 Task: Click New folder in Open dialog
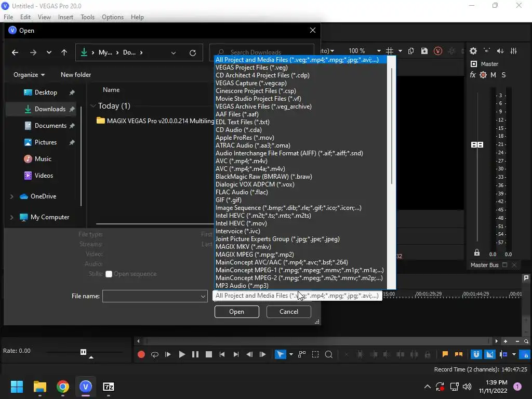76,75
